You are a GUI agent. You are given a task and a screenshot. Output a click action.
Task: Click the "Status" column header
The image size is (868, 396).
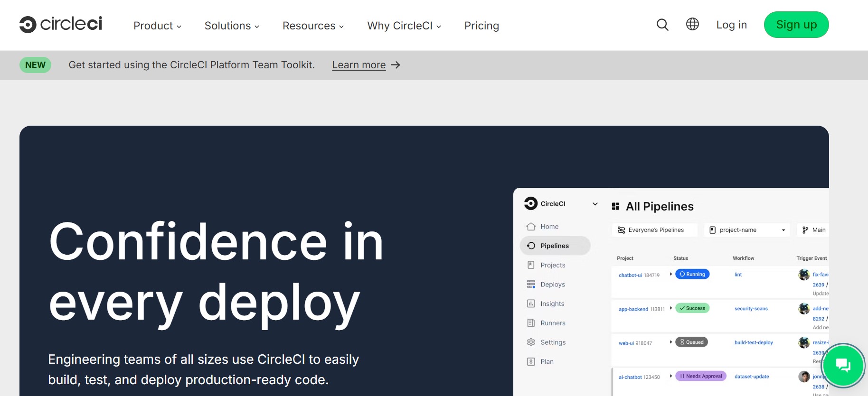tap(680, 258)
